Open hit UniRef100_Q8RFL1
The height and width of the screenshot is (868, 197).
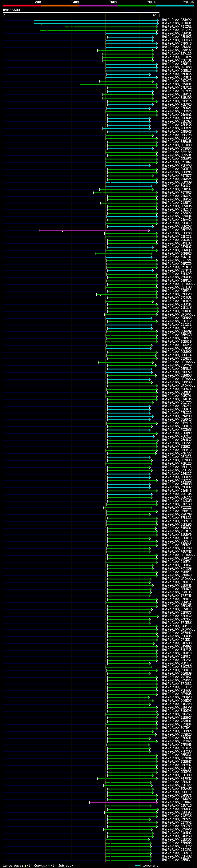click(176, 64)
